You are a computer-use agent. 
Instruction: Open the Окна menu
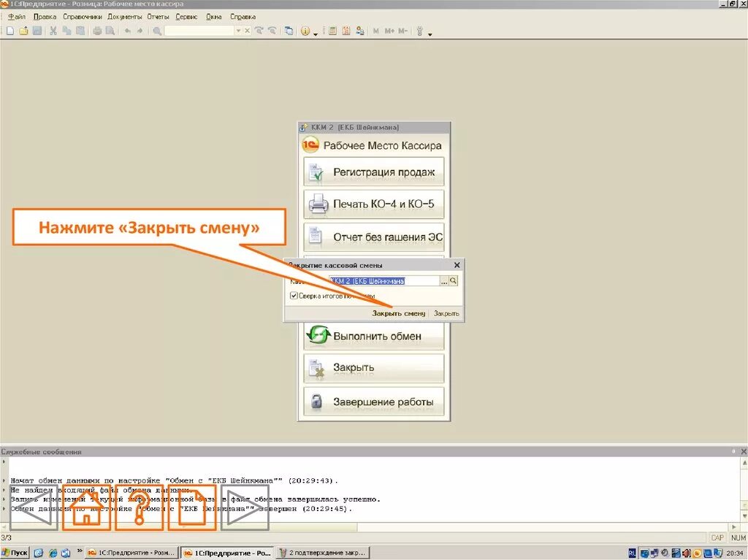click(x=214, y=17)
